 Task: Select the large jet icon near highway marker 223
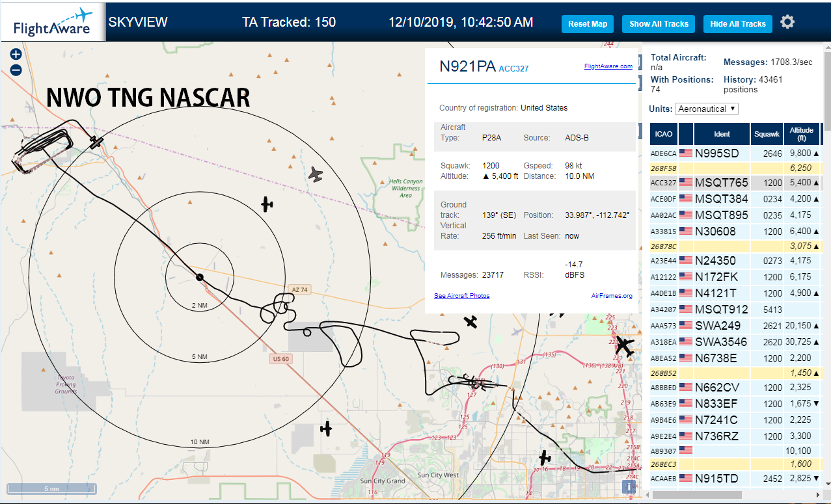coord(624,347)
